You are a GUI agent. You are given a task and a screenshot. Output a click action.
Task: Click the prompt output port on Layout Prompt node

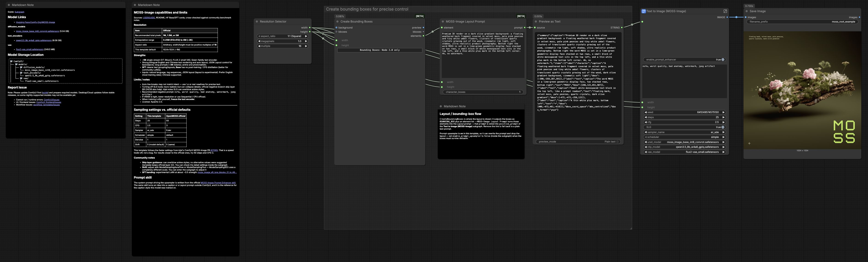[525, 28]
